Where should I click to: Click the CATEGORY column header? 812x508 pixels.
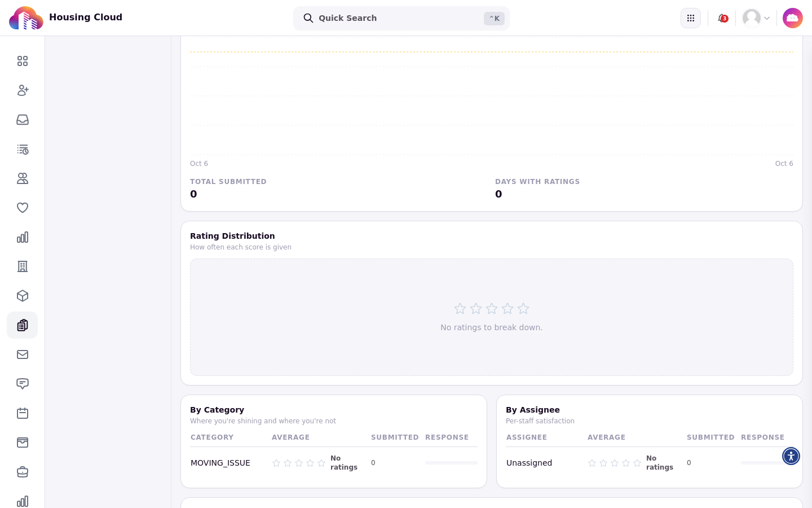point(212,437)
